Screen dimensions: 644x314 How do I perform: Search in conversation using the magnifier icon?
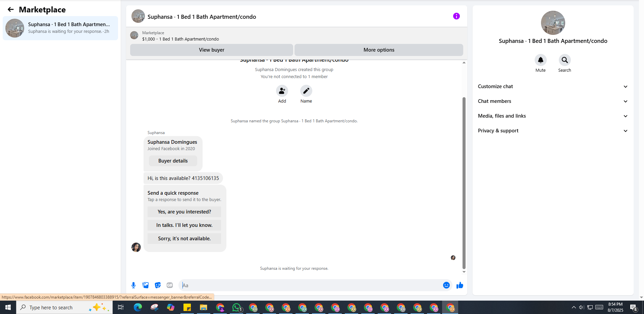[565, 60]
